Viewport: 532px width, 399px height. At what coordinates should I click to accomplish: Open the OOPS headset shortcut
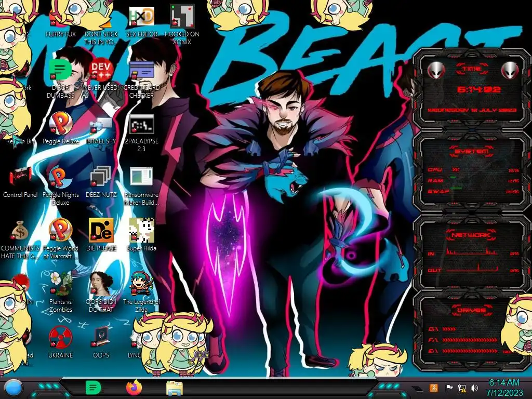(x=101, y=342)
